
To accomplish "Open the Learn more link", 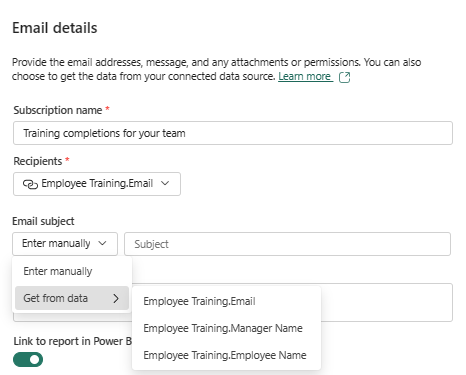I will click(305, 77).
